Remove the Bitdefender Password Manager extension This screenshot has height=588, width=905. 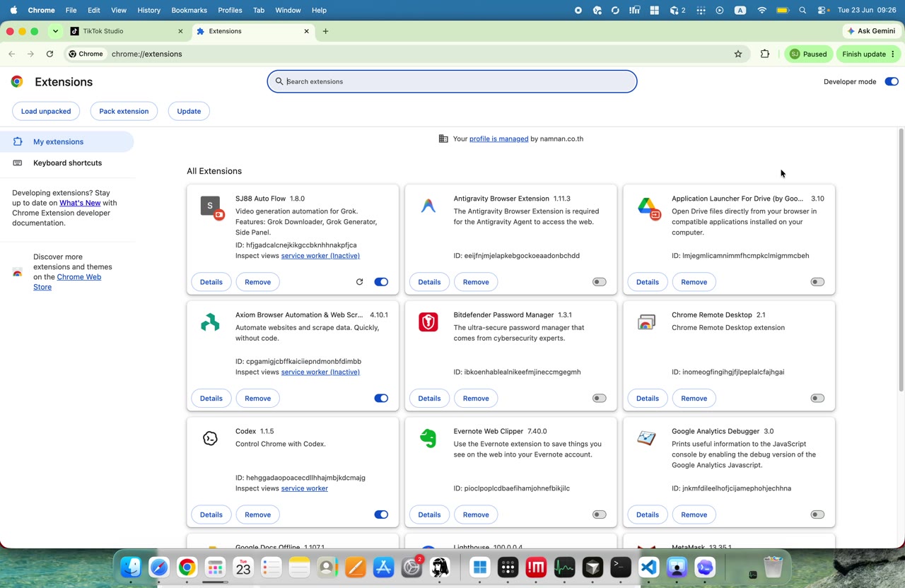[476, 398]
